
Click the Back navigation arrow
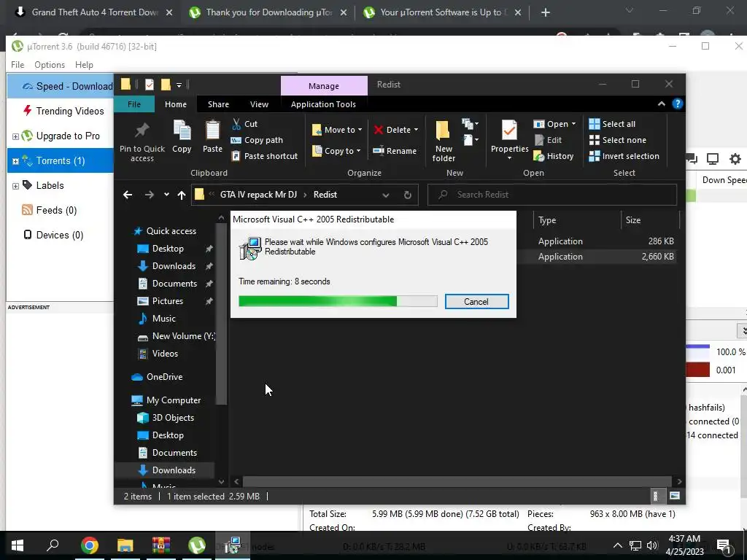tap(128, 195)
